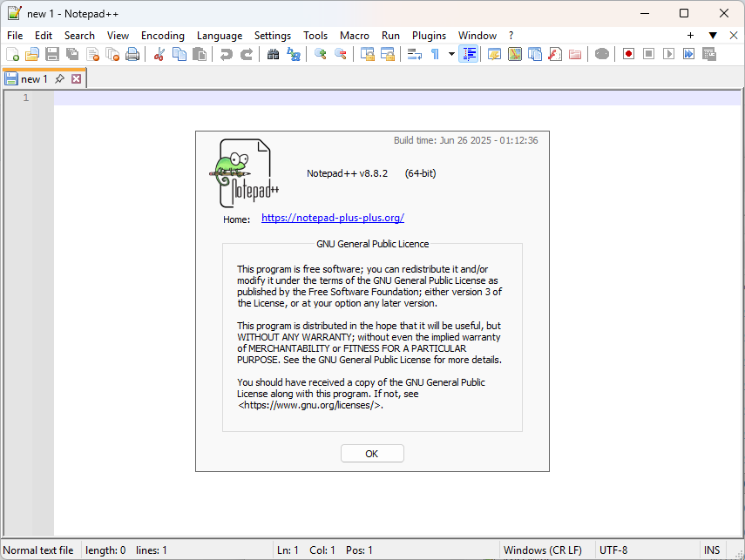Print the current document
The width and height of the screenshot is (745, 560).
[x=132, y=53]
